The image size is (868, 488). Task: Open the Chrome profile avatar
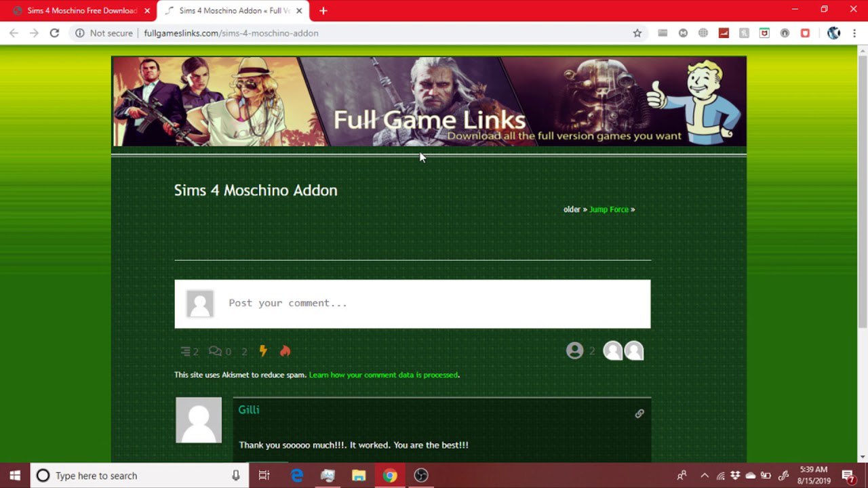pyautogui.click(x=834, y=33)
